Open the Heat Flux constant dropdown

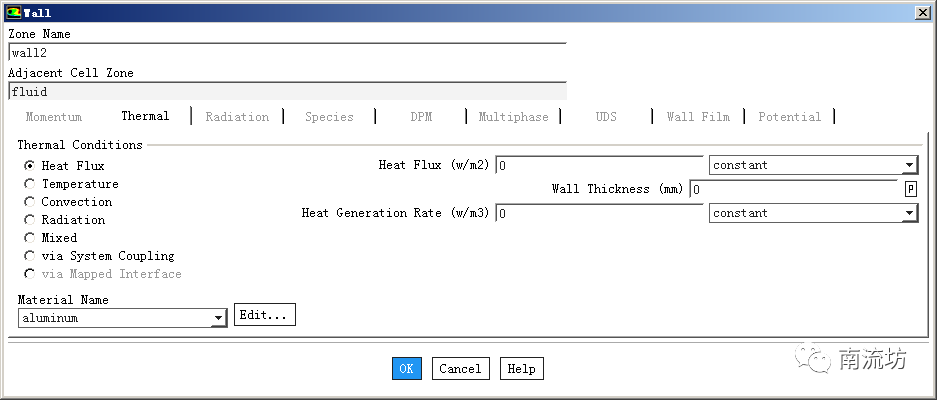point(812,165)
